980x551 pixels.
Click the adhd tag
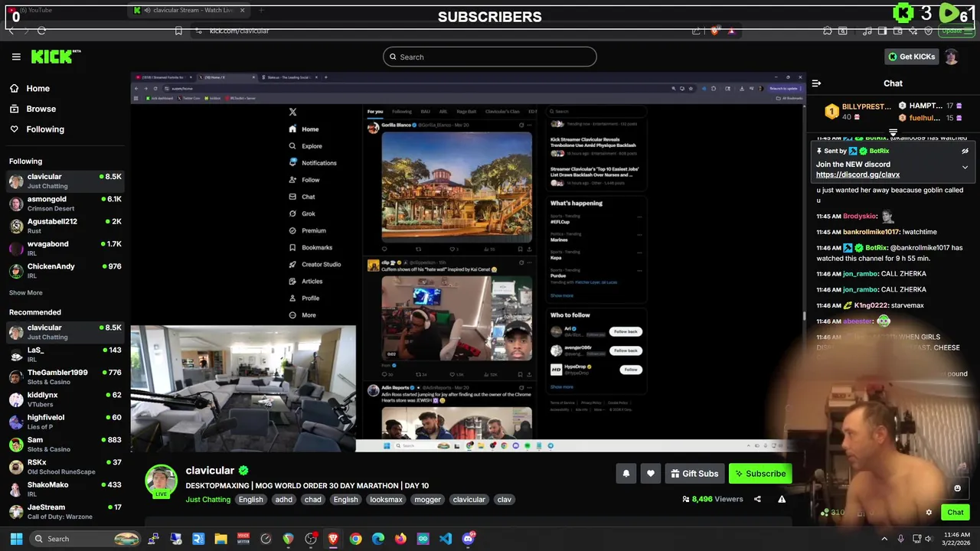284,500
